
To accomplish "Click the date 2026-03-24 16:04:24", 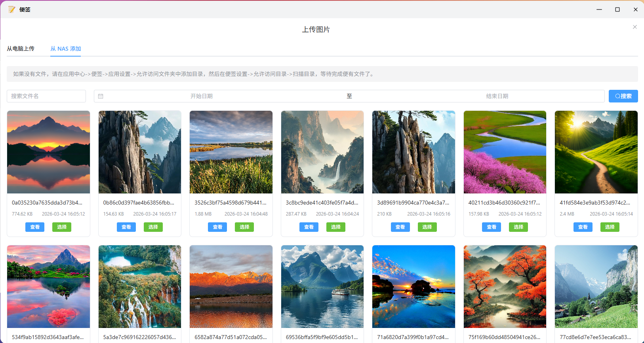I will [337, 214].
